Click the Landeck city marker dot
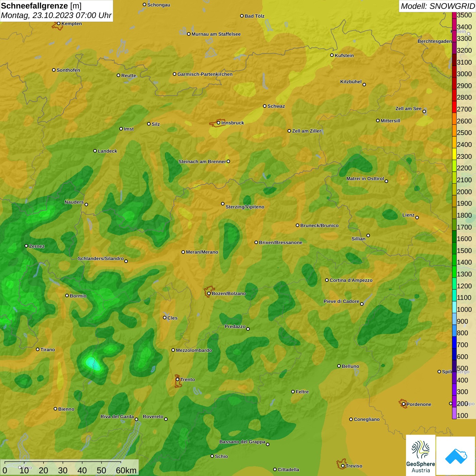 point(95,151)
